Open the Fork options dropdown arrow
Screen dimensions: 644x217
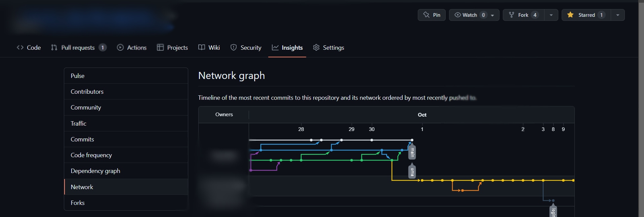point(551,15)
